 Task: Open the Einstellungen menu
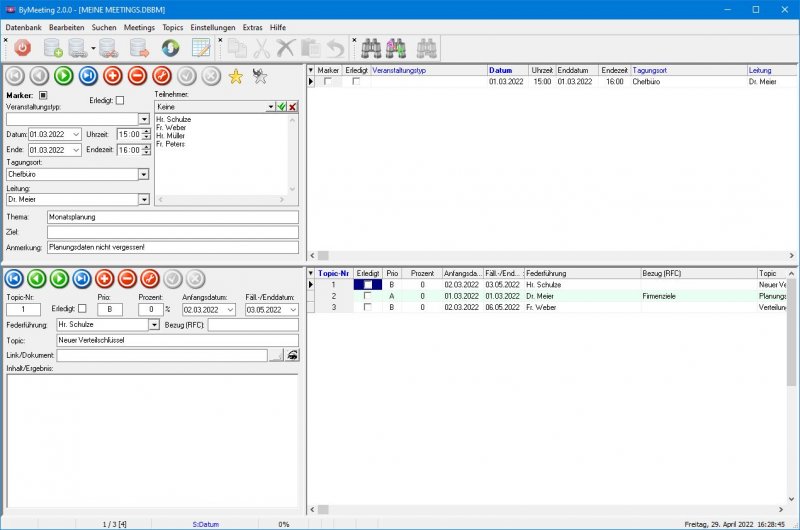[212, 27]
